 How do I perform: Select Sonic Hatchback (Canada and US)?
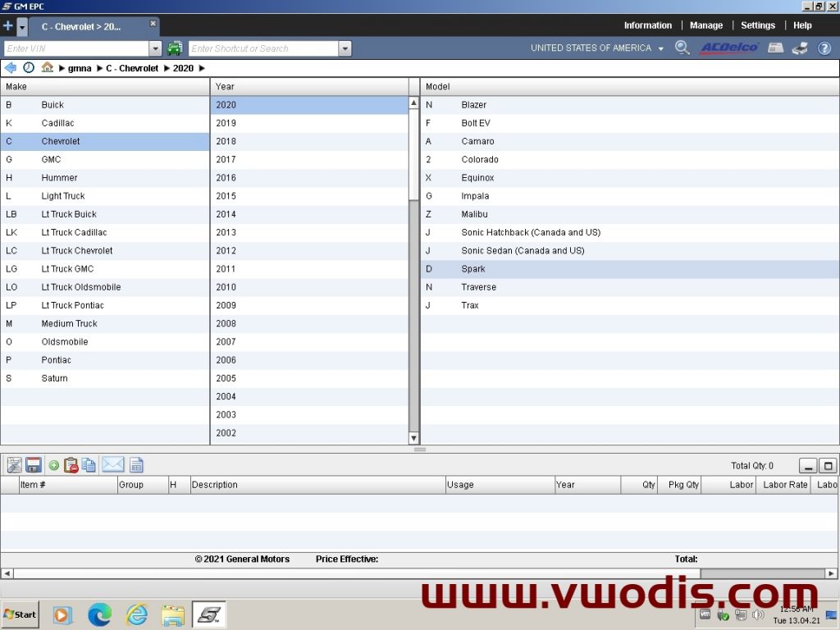tap(630, 232)
